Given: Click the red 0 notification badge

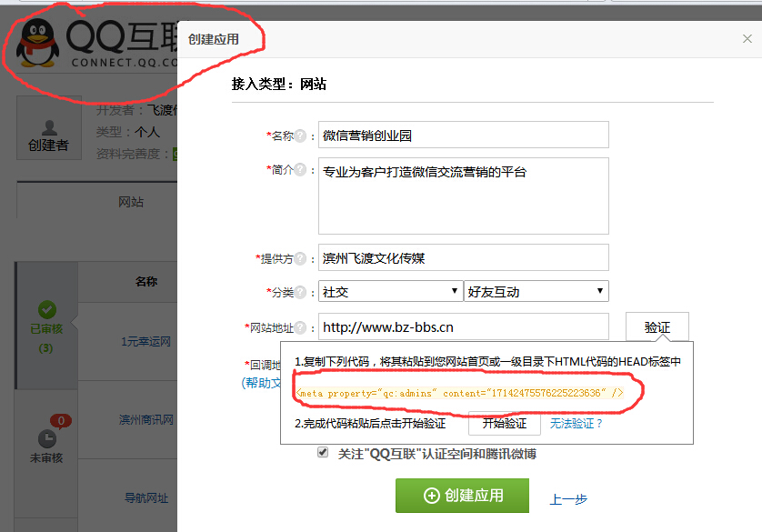Looking at the screenshot, I should tap(61, 421).
